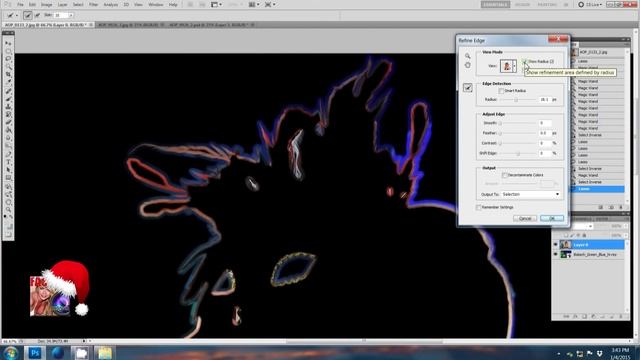The width and height of the screenshot is (640, 360).
Task: Select the Lasso tool in the toolbox
Action: [8, 59]
